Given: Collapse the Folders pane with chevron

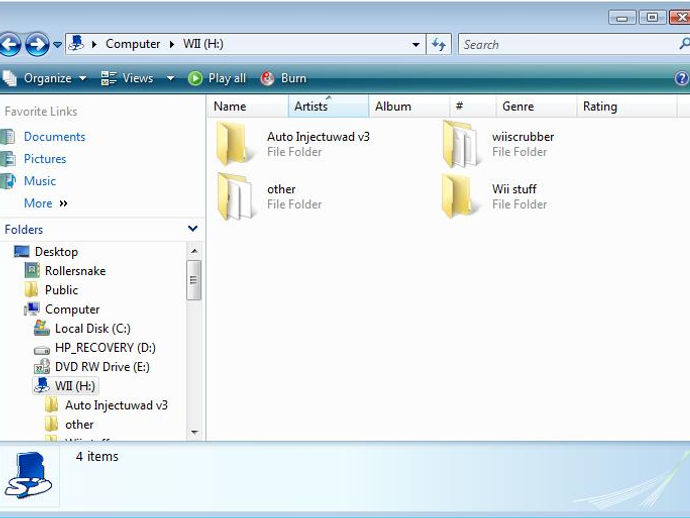Looking at the screenshot, I should (x=193, y=229).
